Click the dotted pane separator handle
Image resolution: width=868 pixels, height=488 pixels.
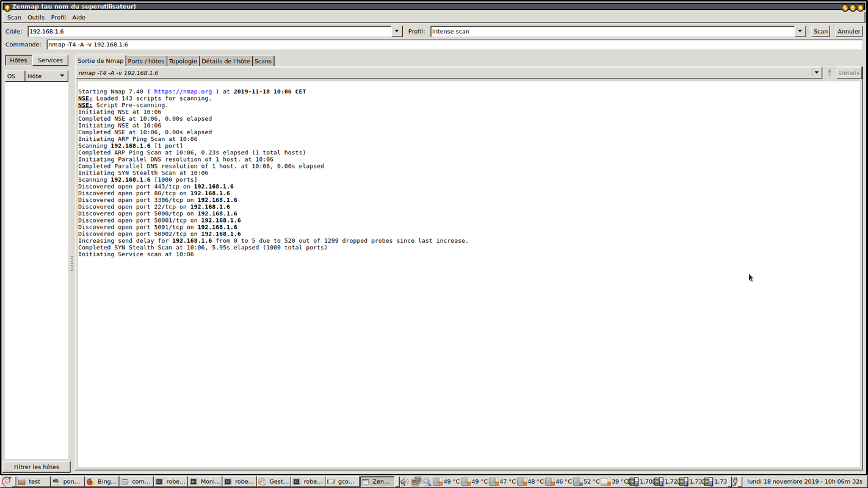tap(72, 264)
